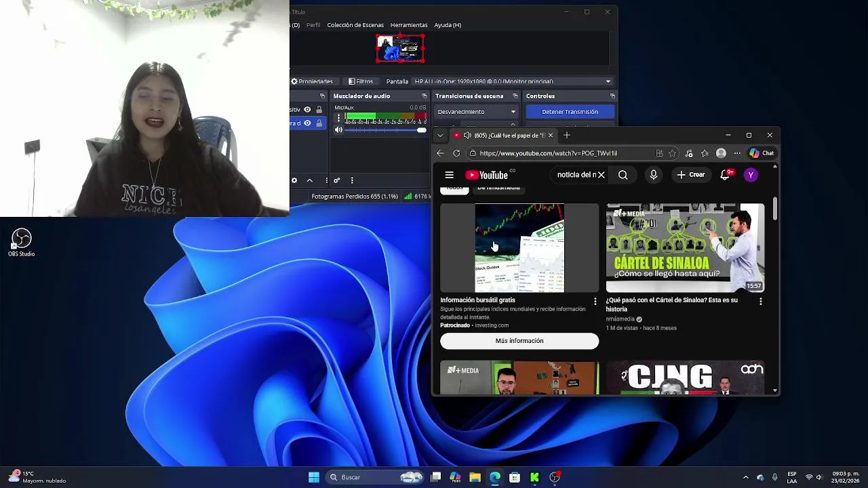Open Mic/Aux channel options three dots
Viewport: 868px width, 488px height.
tap(338, 118)
